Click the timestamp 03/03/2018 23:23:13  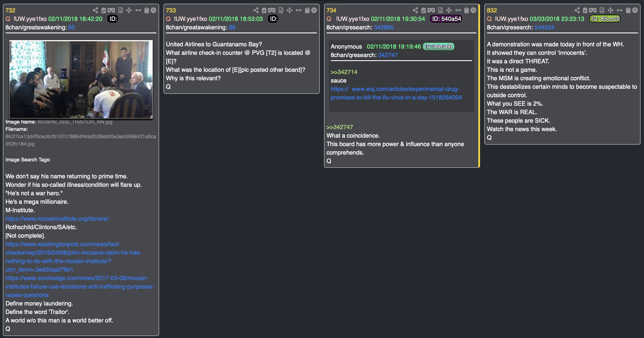click(x=557, y=19)
